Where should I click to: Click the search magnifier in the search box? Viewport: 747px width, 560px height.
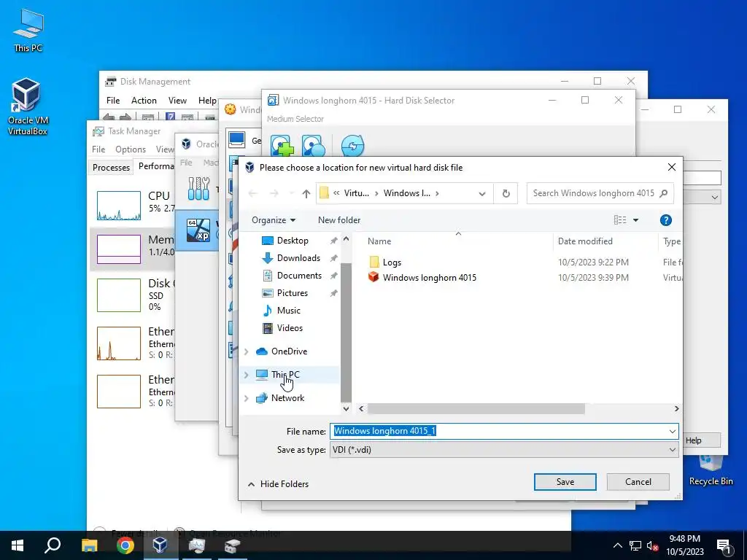(x=664, y=193)
